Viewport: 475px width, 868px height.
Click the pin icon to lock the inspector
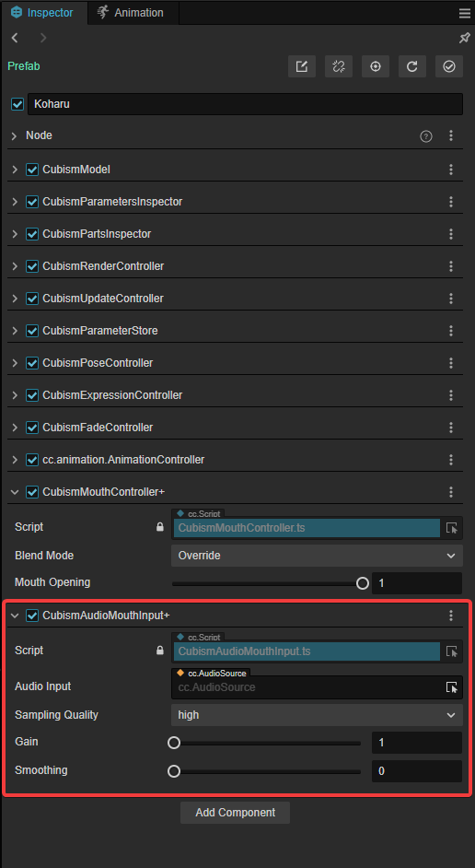click(465, 38)
